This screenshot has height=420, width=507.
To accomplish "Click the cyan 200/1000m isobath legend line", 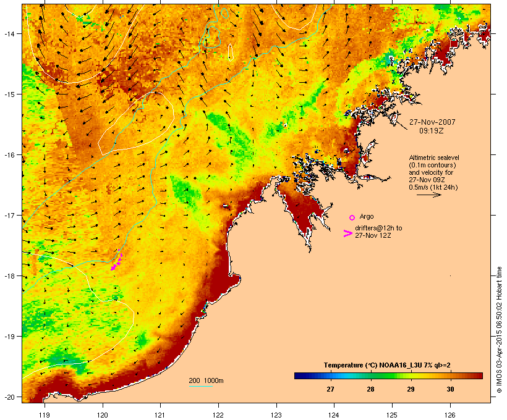I will coord(201,386).
